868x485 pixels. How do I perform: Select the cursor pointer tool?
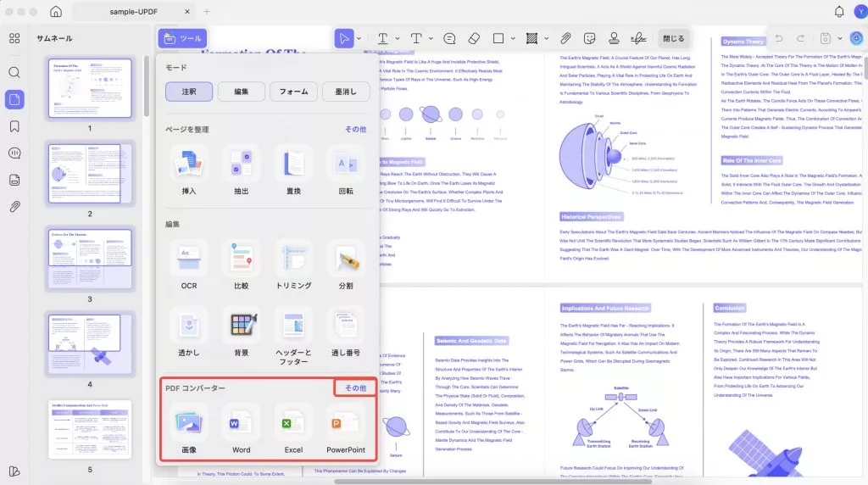click(344, 38)
